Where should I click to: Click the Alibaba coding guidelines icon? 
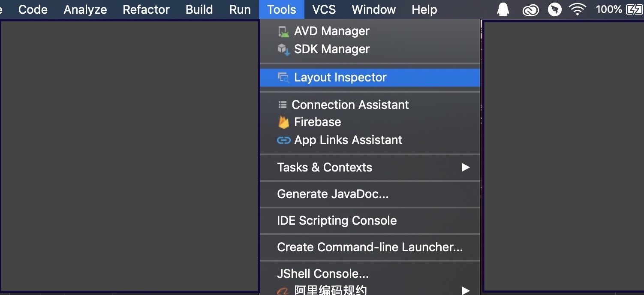coord(283,291)
